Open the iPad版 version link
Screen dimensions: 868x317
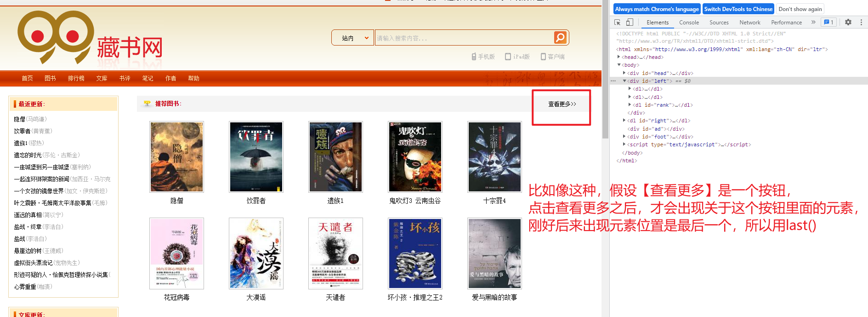517,57
